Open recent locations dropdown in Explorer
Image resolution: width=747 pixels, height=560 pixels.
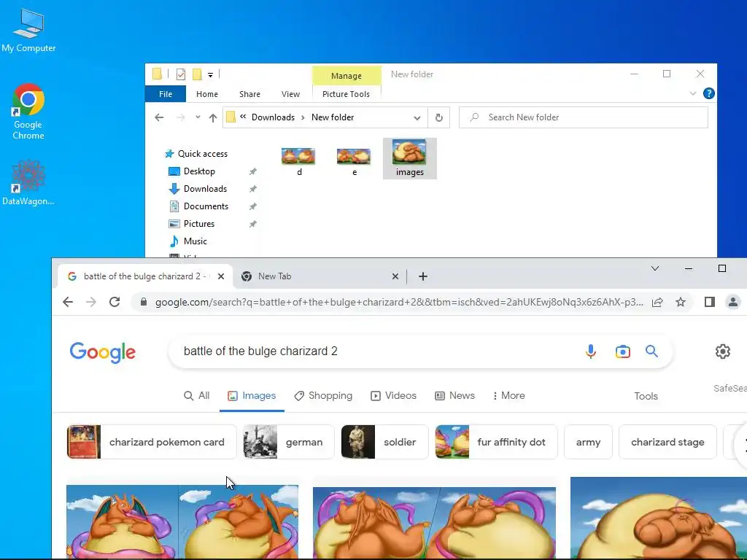(198, 117)
